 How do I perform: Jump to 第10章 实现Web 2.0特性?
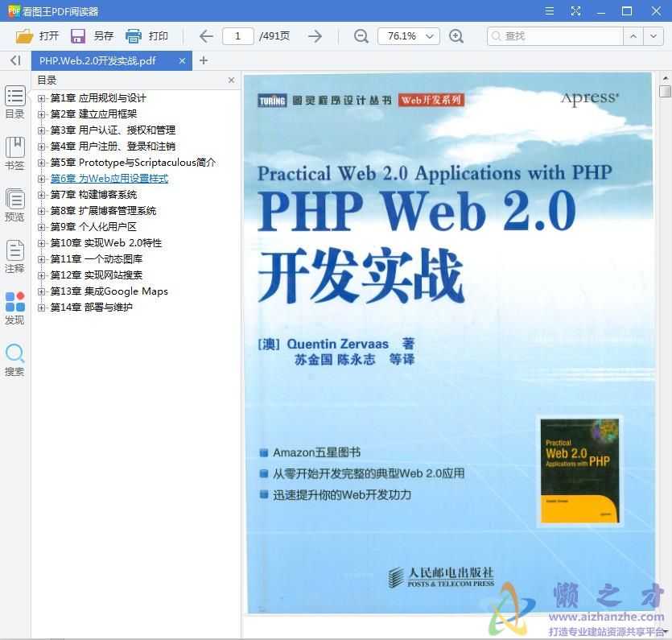click(106, 243)
